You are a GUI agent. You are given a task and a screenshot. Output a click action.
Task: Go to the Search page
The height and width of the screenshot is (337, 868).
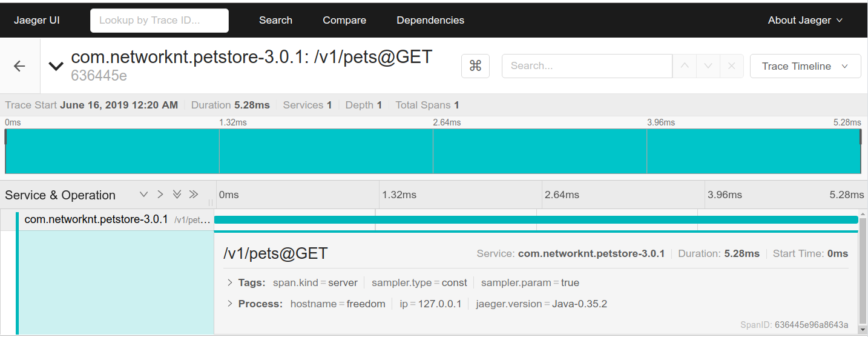tap(275, 20)
